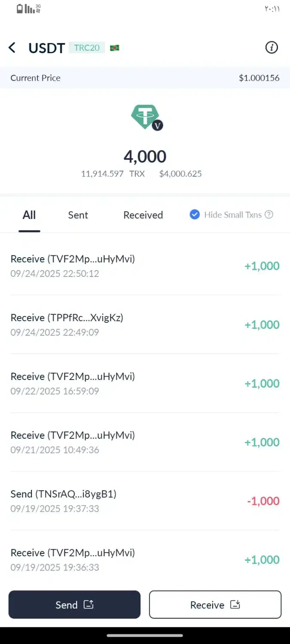Viewport: 290px width, 644px height.
Task: Click the Hide Small Txns help icon
Action: (x=269, y=215)
